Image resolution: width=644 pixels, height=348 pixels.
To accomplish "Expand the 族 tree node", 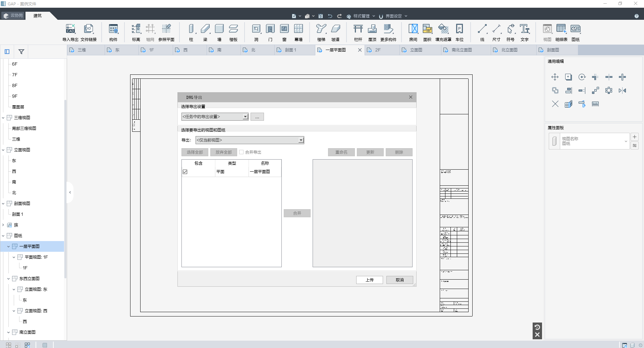I will 3,225.
